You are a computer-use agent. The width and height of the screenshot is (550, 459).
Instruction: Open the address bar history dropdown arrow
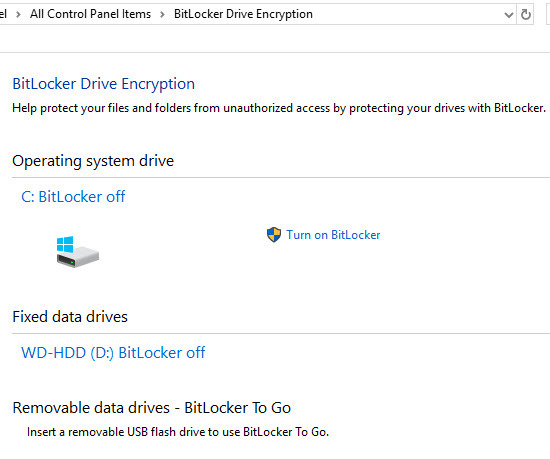tap(509, 15)
